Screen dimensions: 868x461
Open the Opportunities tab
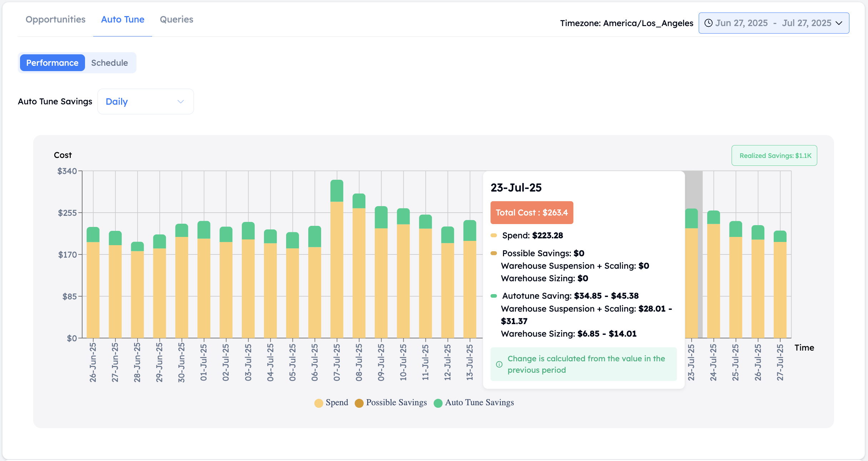[x=55, y=19]
